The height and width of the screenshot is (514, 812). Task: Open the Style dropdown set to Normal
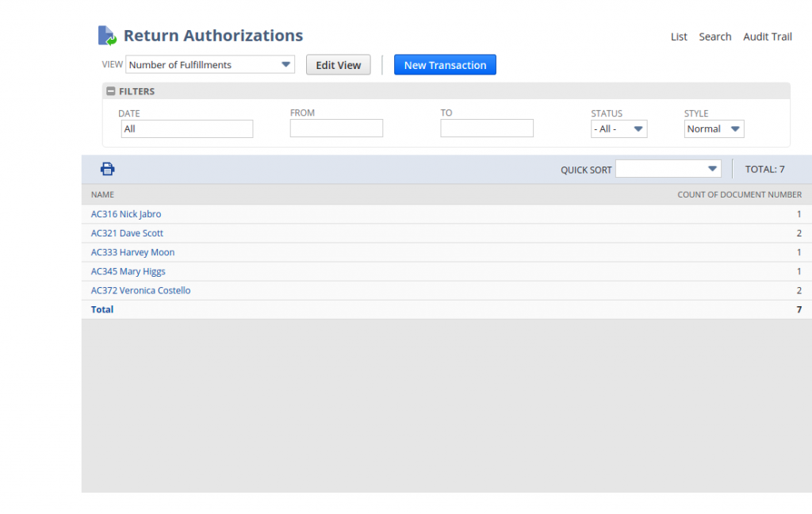pos(713,128)
